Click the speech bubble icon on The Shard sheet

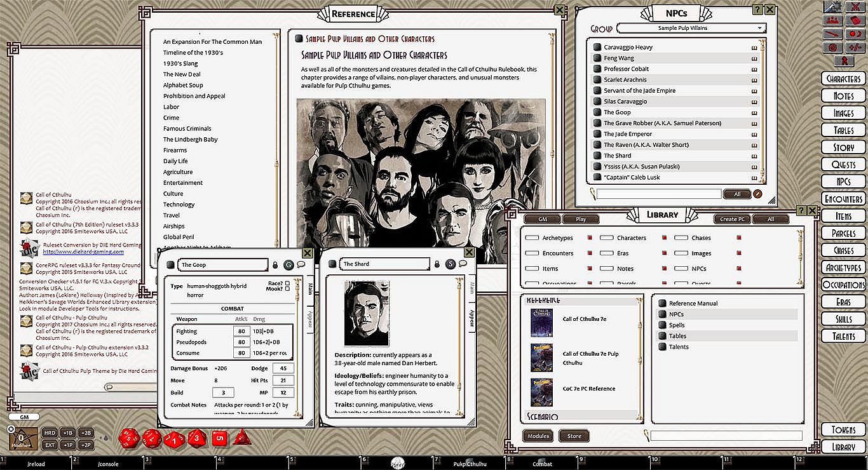463,264
